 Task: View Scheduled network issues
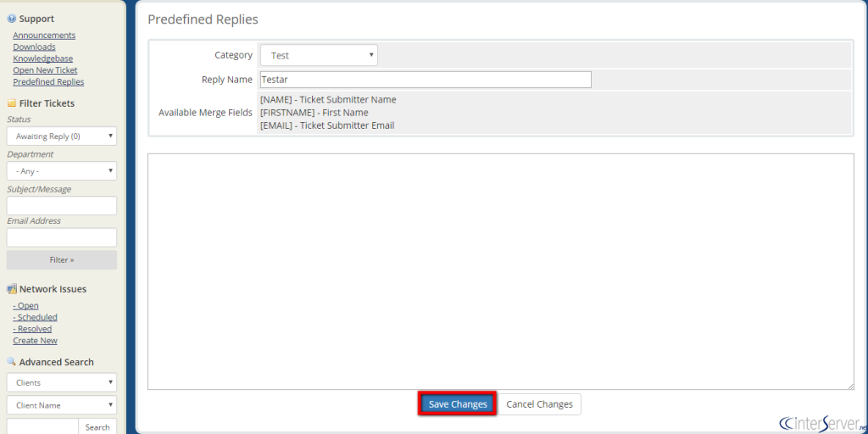point(36,317)
